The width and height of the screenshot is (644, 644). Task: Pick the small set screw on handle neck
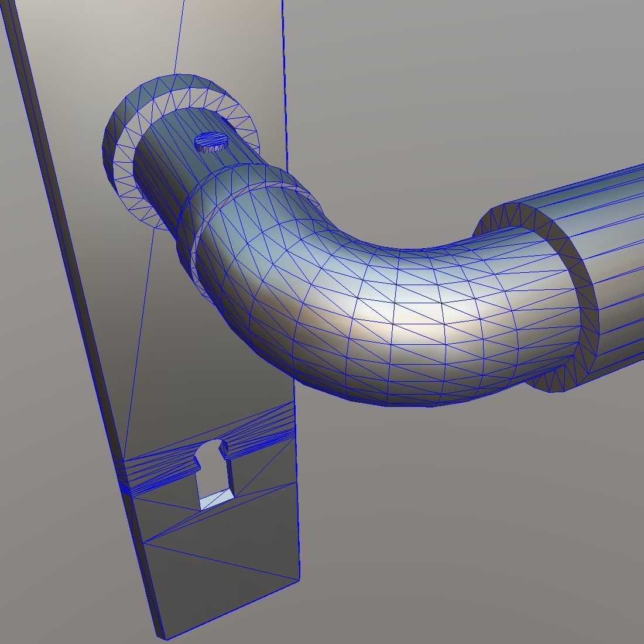pos(211,142)
